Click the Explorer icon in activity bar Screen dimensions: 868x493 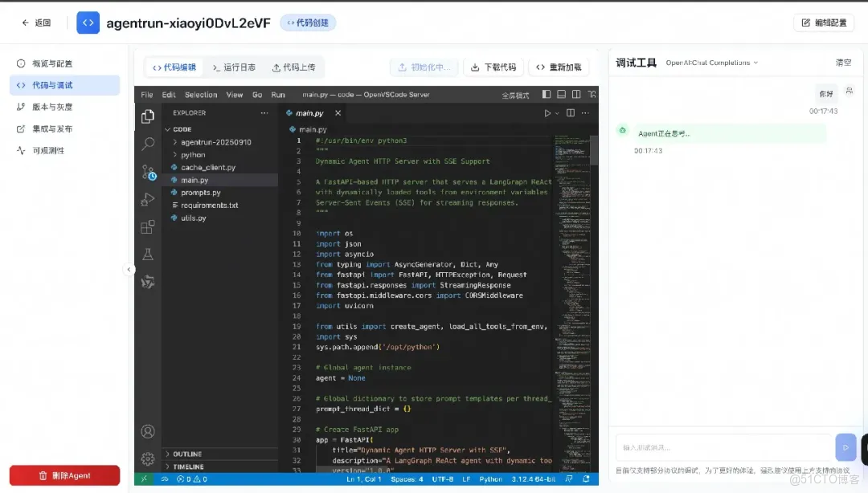pos(147,116)
